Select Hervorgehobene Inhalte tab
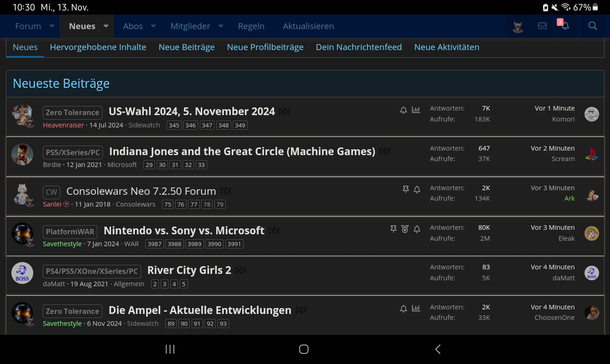610x364 pixels. click(98, 47)
